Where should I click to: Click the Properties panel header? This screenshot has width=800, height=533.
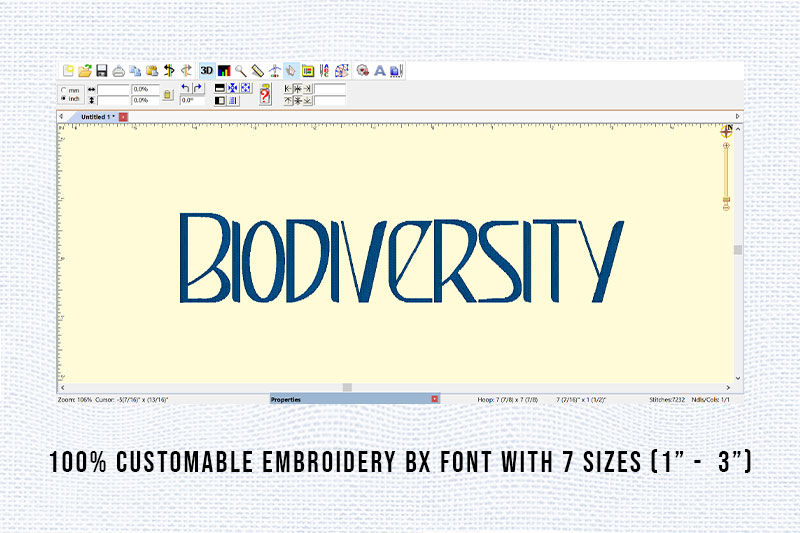click(355, 399)
